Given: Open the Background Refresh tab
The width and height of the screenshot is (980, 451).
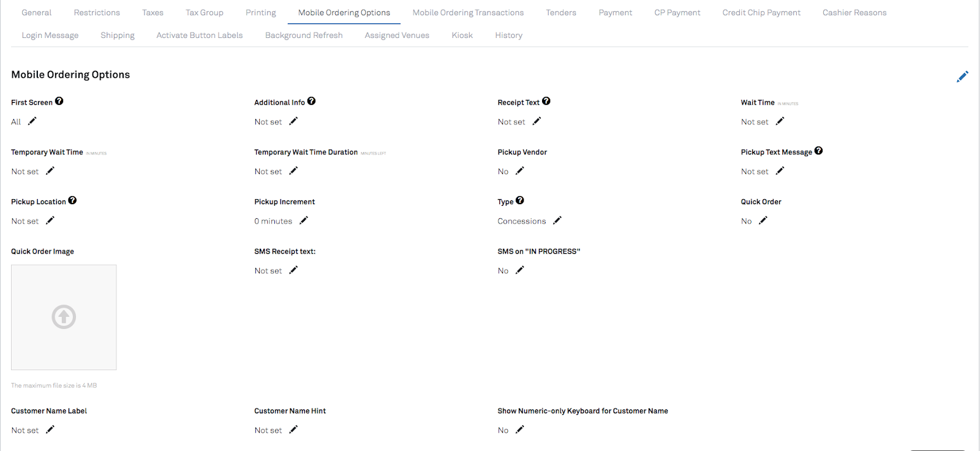Looking at the screenshot, I should pyautogui.click(x=304, y=35).
